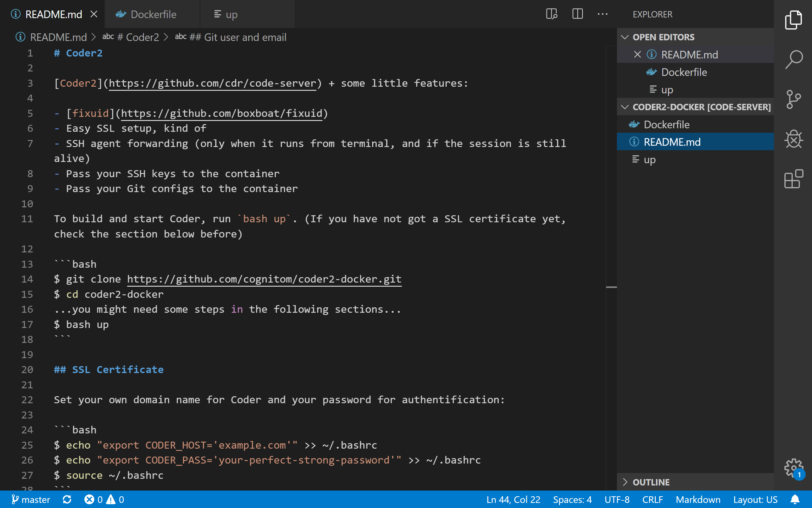Click the notifications bell in status bar
Screen dimensions: 812x508
click(795, 500)
